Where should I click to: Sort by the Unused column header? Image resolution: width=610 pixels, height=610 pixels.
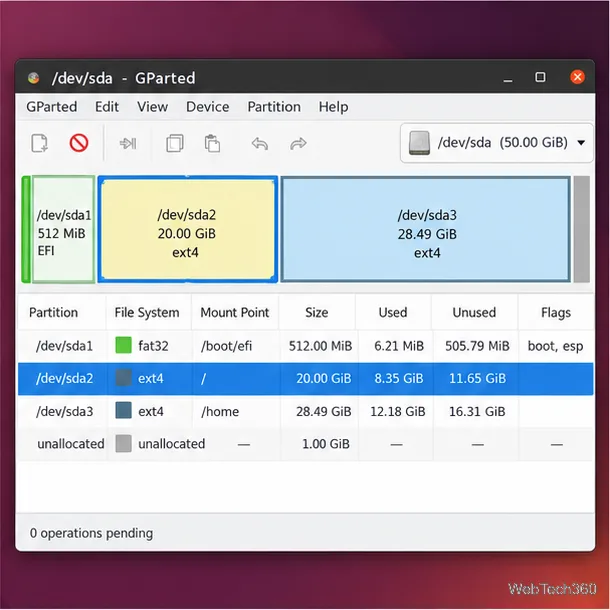pyautogui.click(x=475, y=312)
